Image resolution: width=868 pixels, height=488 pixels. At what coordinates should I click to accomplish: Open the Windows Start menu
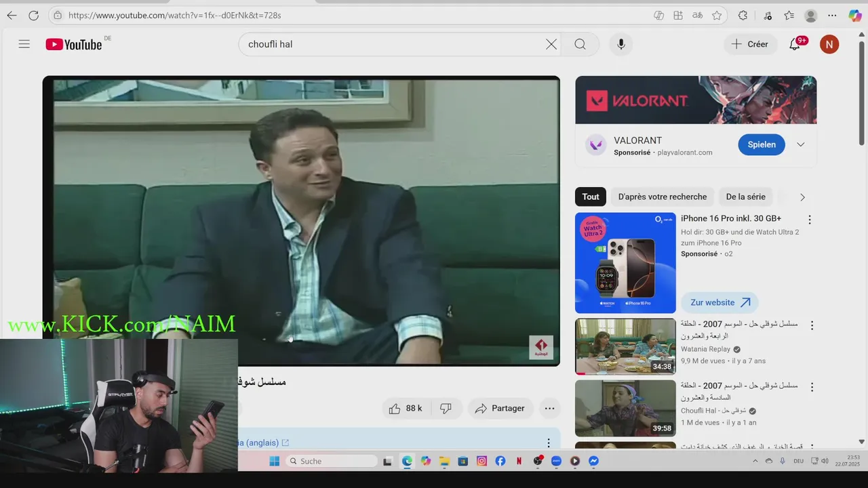pos(274,461)
